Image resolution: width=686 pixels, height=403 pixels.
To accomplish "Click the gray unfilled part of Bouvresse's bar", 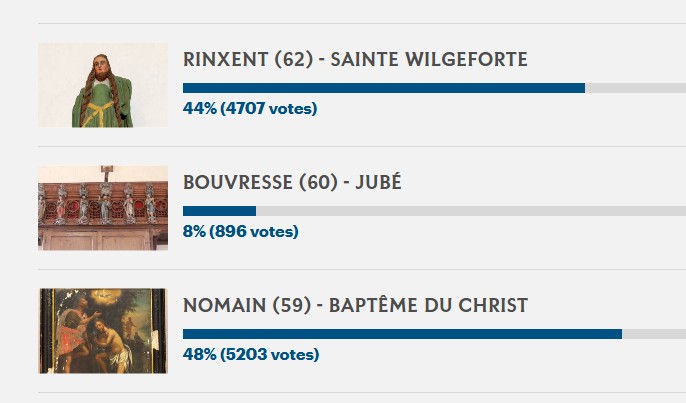I will 471,211.
